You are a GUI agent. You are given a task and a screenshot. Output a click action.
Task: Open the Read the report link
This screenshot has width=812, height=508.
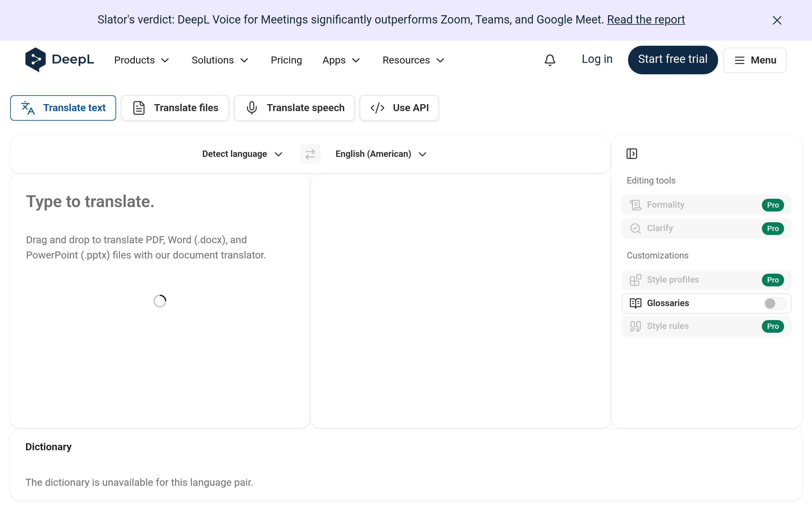click(646, 19)
